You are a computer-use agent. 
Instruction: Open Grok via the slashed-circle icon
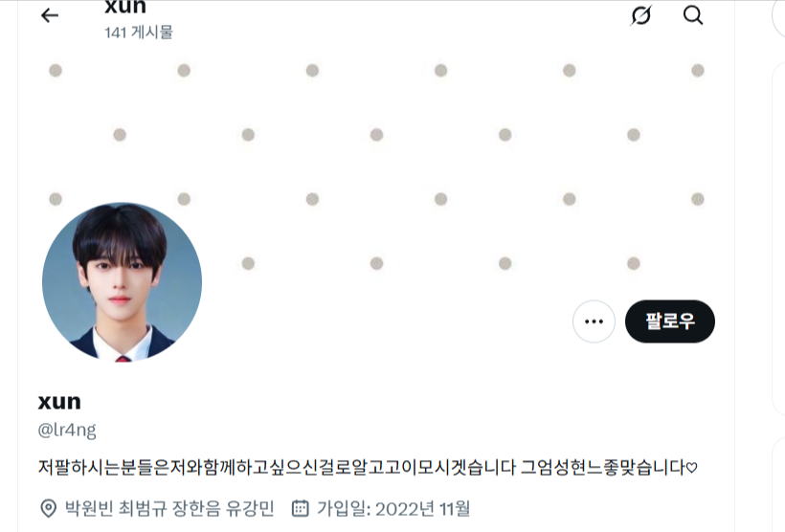click(x=640, y=15)
